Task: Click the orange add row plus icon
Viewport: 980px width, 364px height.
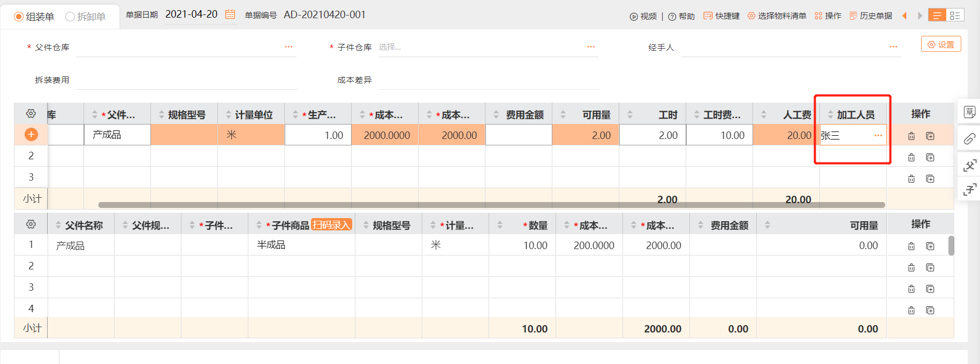Action: coord(31,135)
